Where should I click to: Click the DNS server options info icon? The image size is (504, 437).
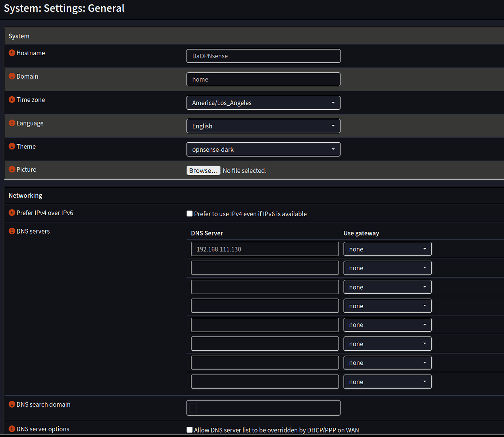tap(11, 429)
